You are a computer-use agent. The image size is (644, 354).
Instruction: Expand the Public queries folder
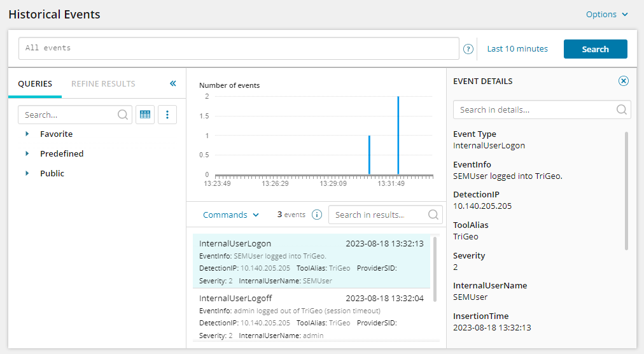[27, 173]
